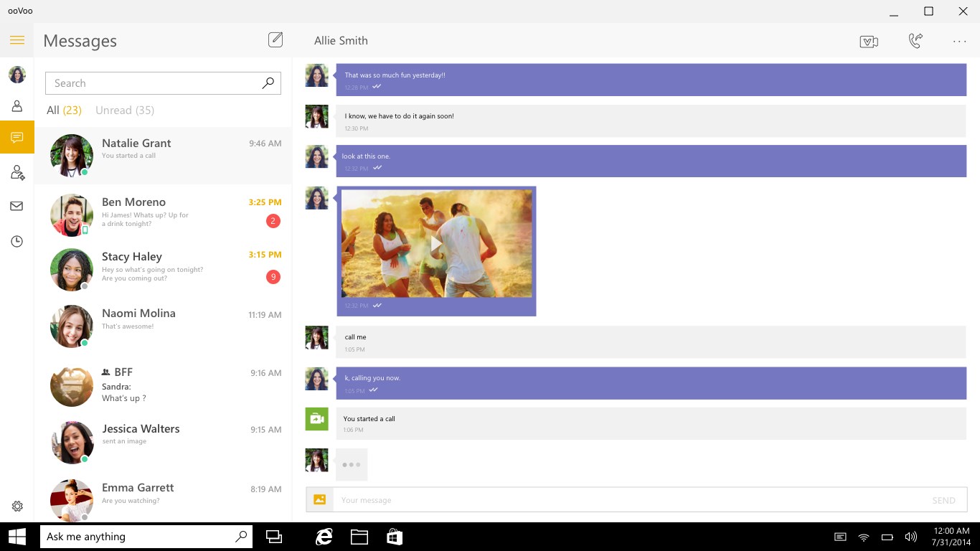This screenshot has height=551, width=980.
Task: Click the 'That was so much fun yesterday!!' message
Action: [651, 80]
